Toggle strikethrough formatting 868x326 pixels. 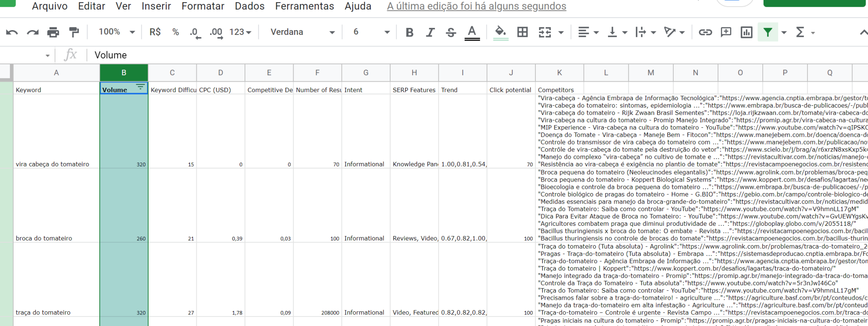(451, 32)
